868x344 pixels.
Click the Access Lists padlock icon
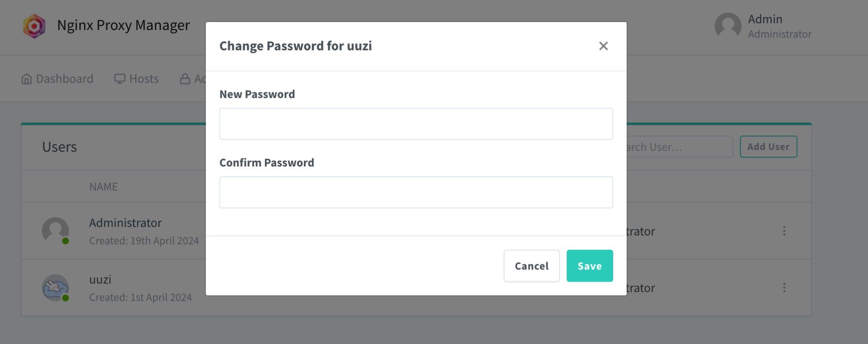185,78
